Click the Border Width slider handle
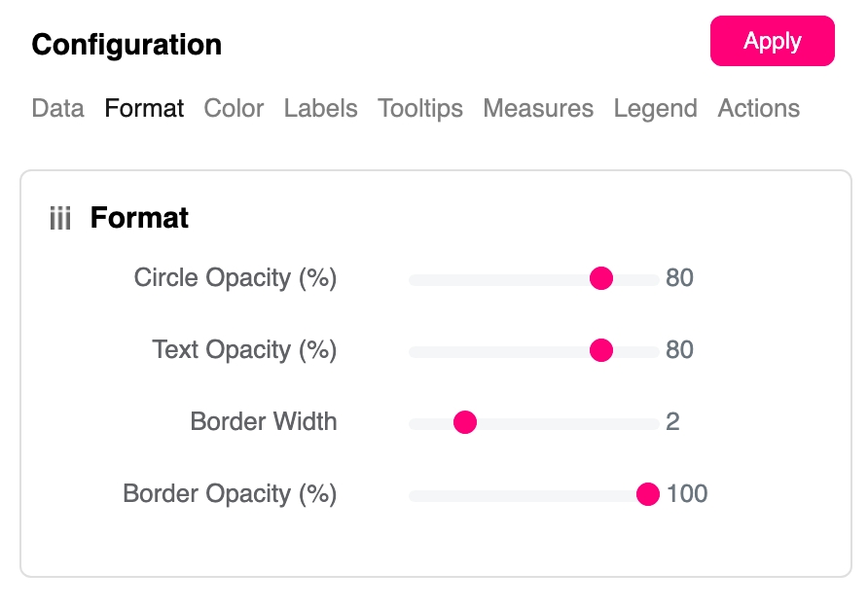 pos(465,423)
